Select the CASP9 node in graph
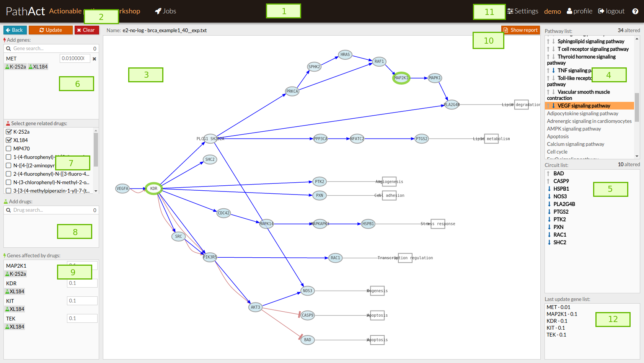The height and width of the screenshot is (363, 644). pos(308,315)
